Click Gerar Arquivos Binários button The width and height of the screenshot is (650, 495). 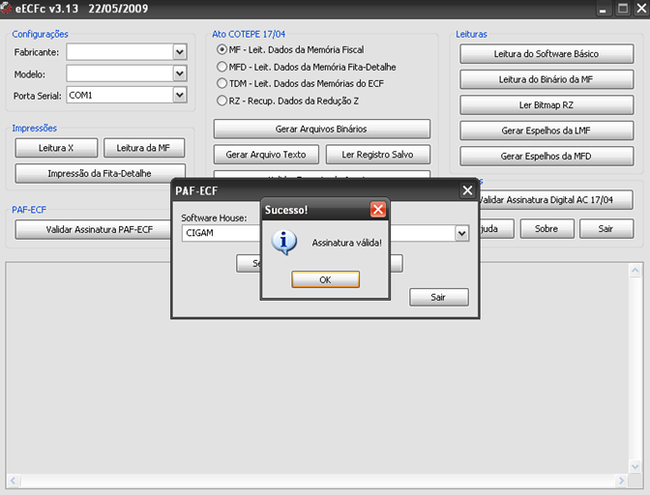click(x=322, y=129)
